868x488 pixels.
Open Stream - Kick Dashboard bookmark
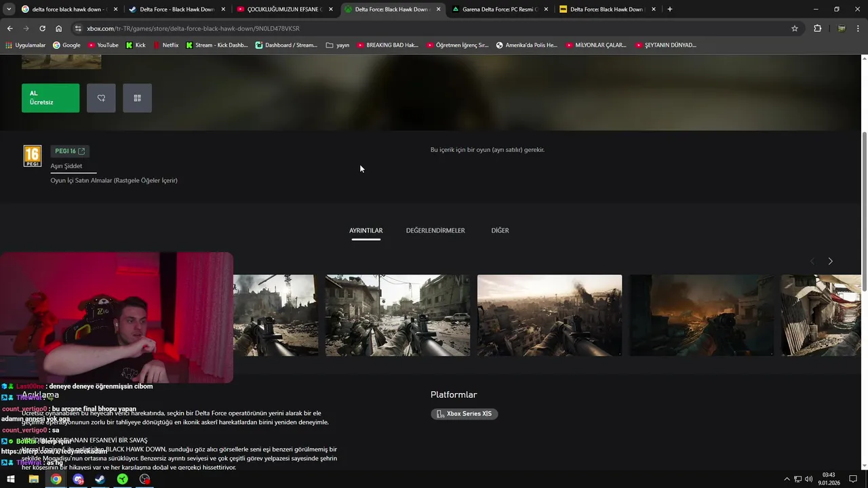coord(217,45)
